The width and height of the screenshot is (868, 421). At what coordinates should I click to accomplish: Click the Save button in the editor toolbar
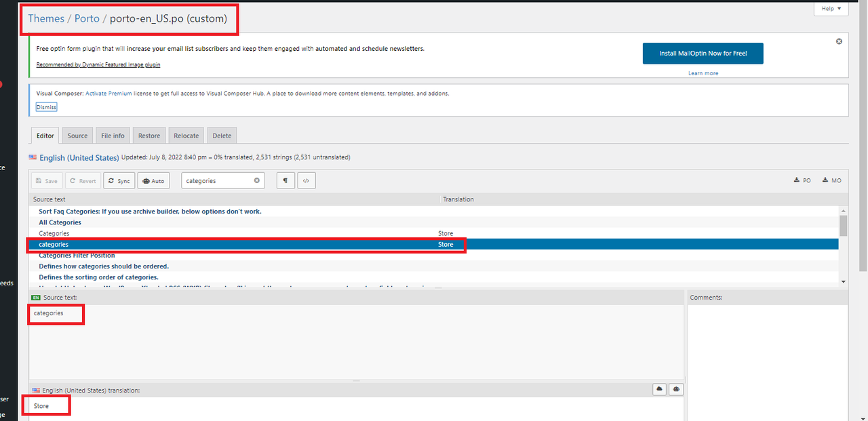[47, 181]
